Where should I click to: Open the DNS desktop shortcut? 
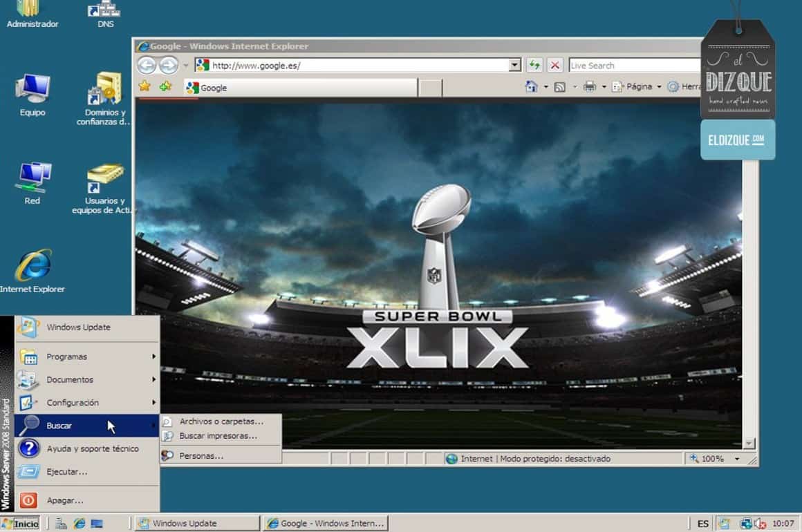click(x=105, y=13)
